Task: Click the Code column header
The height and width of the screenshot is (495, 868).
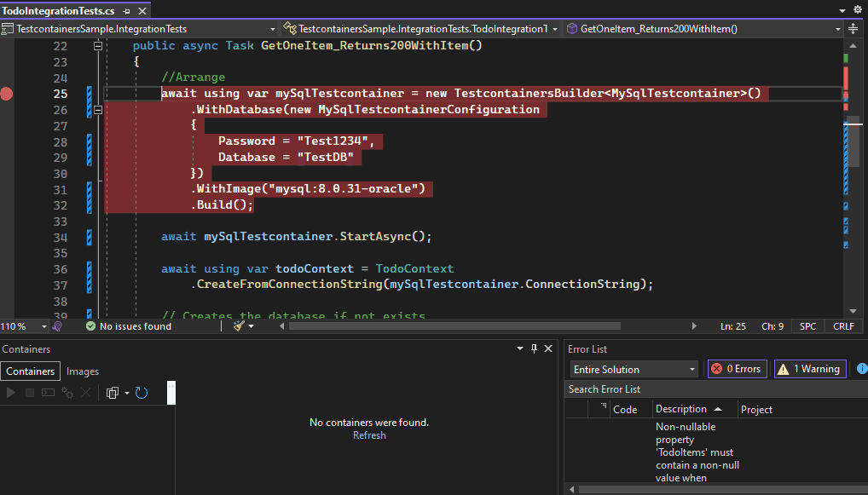Action: [625, 410]
